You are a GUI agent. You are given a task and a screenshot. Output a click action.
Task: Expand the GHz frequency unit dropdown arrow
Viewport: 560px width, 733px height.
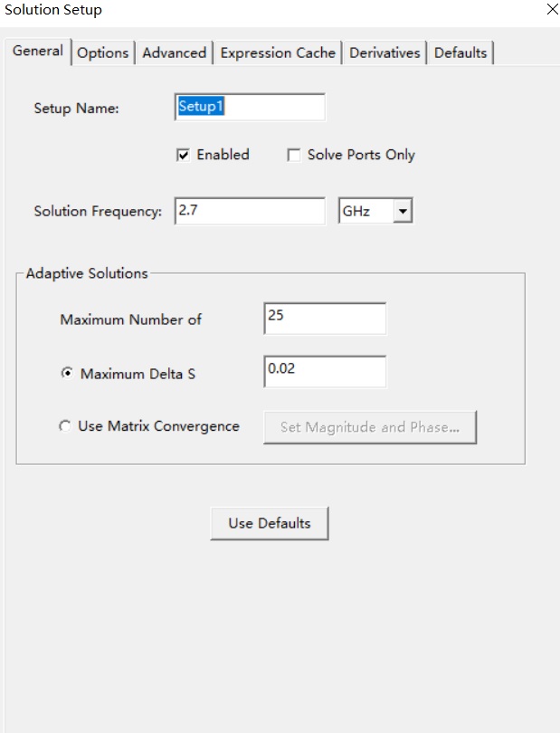click(x=403, y=211)
